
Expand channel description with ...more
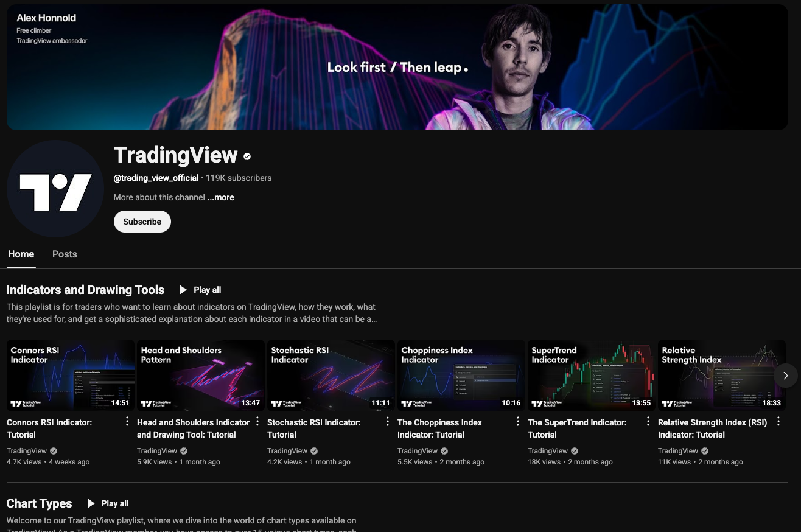point(220,197)
